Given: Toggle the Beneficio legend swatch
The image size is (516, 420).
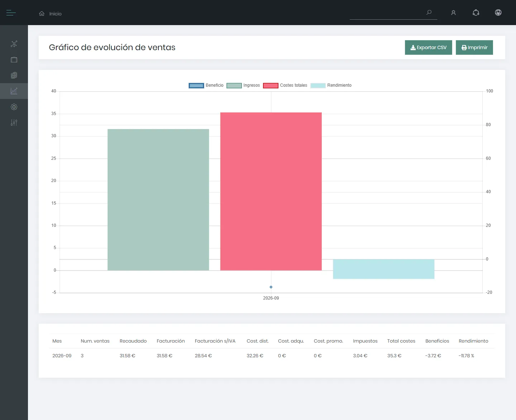Looking at the screenshot, I should coord(196,86).
